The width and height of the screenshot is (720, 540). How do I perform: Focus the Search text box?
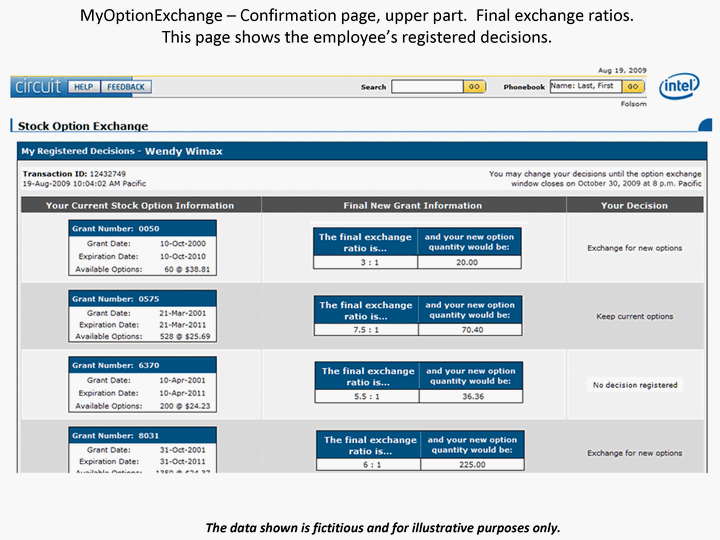coord(426,87)
